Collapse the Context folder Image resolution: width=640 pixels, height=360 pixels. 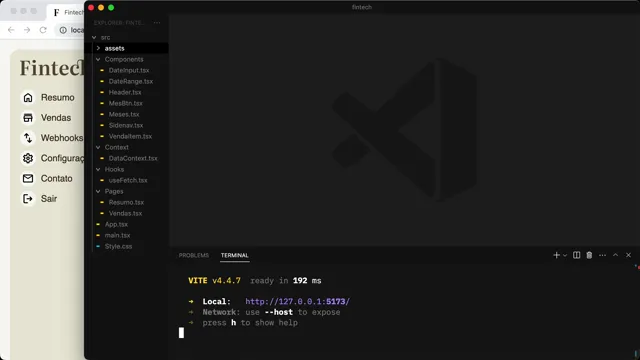click(98, 147)
